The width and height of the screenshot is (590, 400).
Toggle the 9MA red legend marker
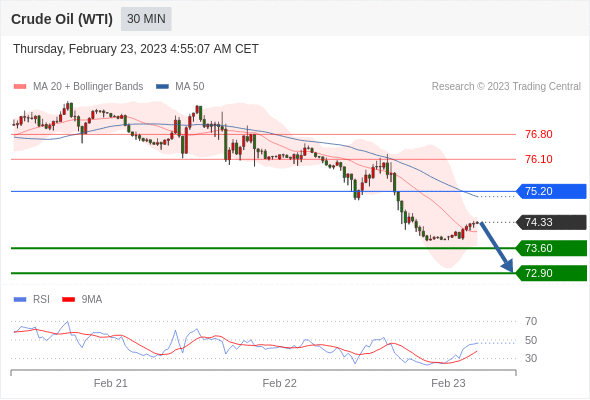[x=68, y=300]
